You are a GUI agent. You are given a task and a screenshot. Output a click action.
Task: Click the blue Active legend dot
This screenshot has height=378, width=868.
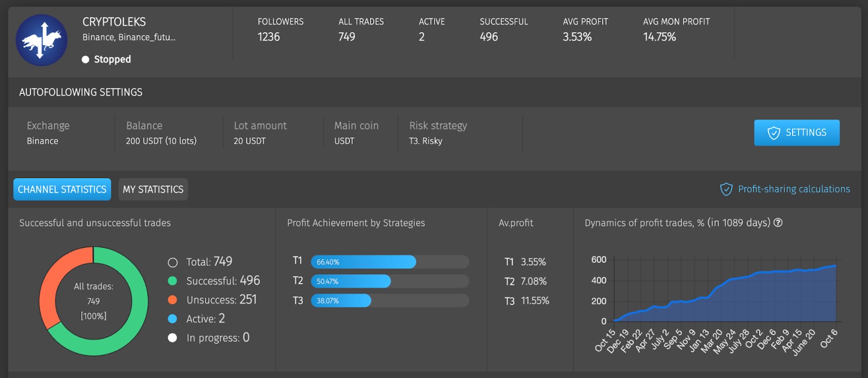click(x=173, y=319)
